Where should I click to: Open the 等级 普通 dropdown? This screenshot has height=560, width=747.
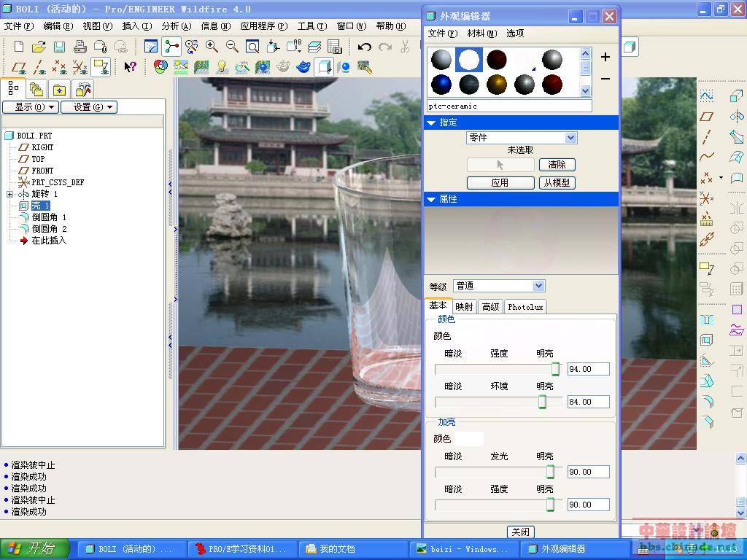[538, 286]
